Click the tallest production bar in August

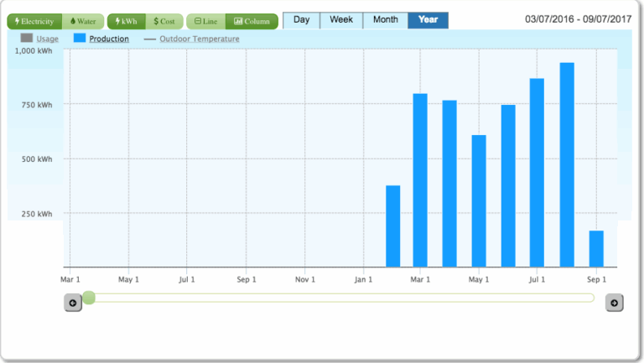(567, 165)
